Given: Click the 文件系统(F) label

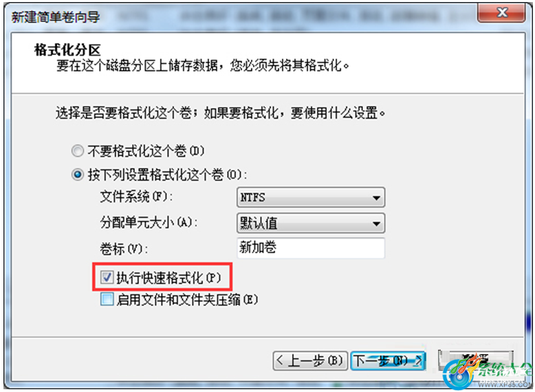Looking at the screenshot, I should click(136, 197).
